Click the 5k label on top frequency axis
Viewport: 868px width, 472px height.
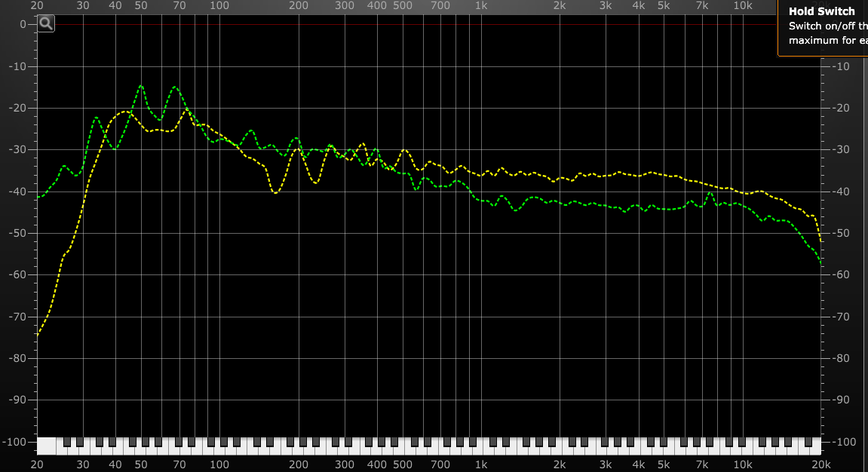664,6
